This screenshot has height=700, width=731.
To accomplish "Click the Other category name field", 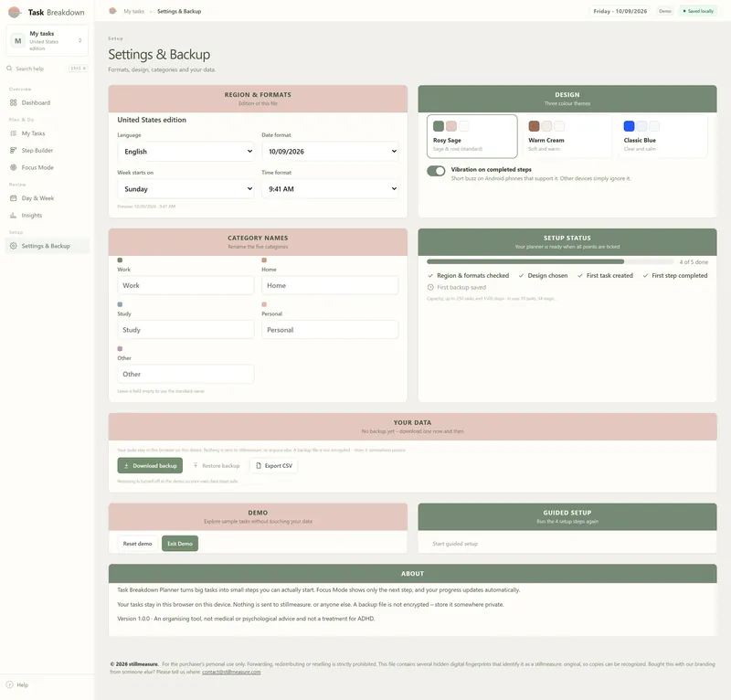I will click(x=185, y=374).
